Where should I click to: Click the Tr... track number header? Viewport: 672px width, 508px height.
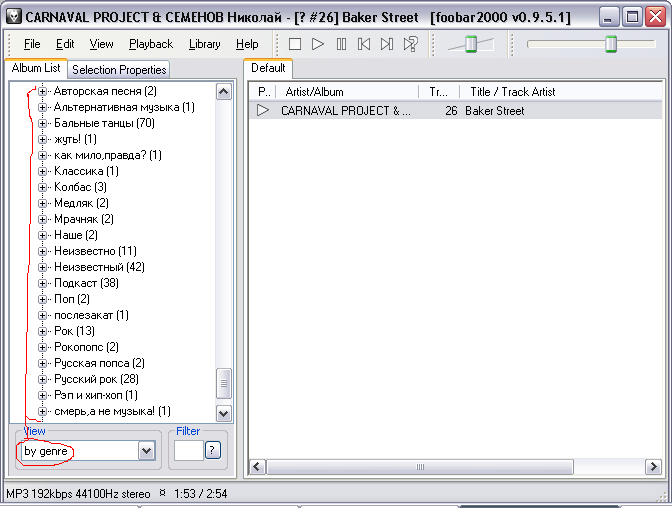[439, 92]
